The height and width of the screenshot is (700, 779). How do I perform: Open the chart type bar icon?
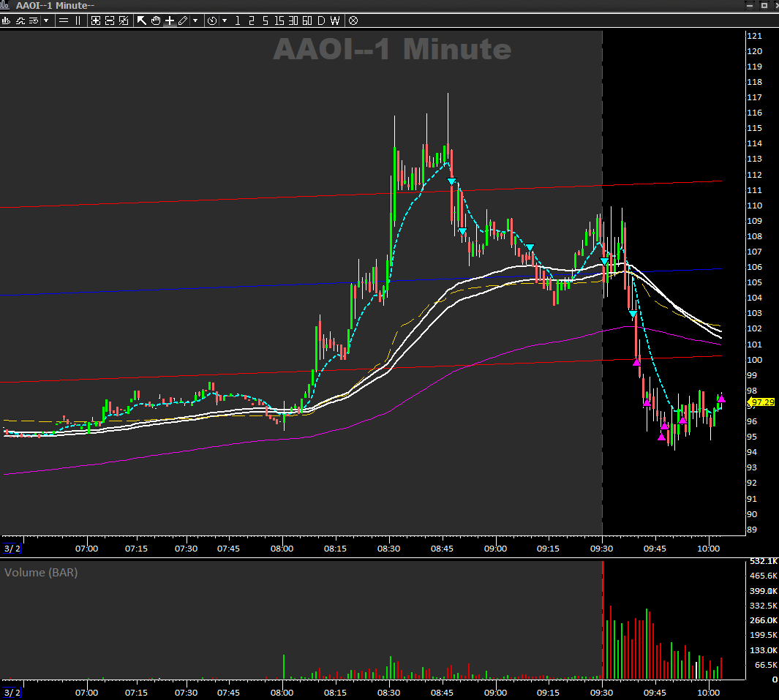point(7,20)
